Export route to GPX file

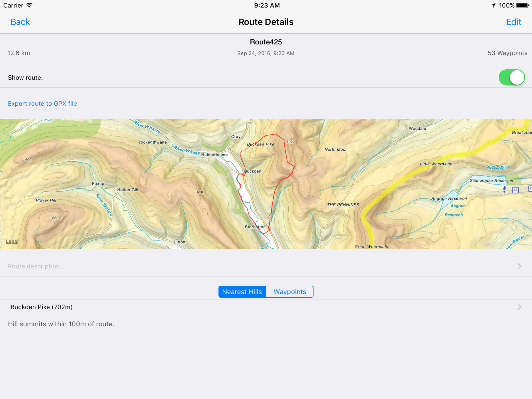click(42, 103)
